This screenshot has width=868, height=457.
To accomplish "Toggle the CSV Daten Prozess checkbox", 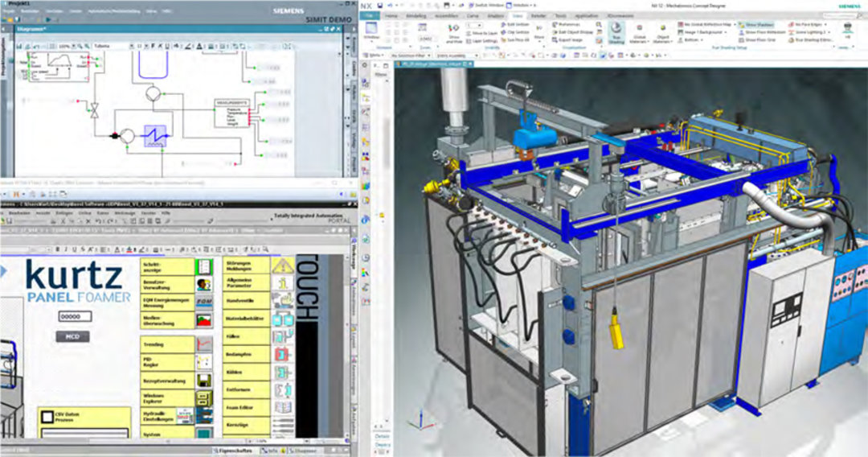I will click(x=47, y=415).
